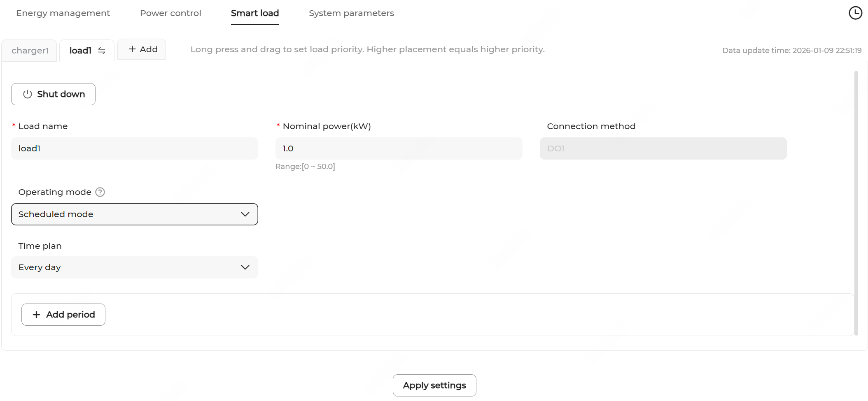
Task: Switch to the Energy management tab
Action: [x=63, y=13]
